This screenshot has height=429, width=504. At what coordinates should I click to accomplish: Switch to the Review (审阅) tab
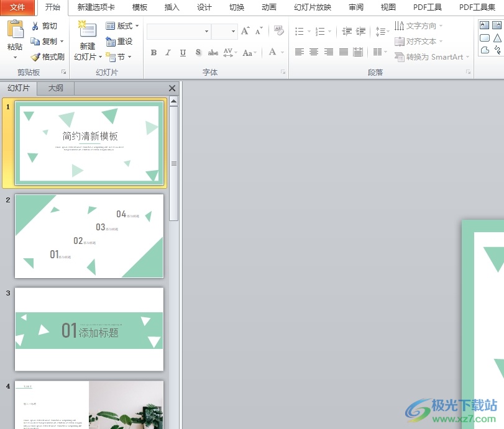click(356, 7)
